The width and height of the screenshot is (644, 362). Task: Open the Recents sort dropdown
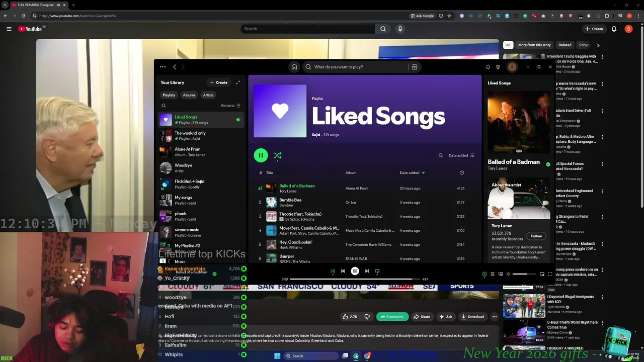pyautogui.click(x=231, y=106)
